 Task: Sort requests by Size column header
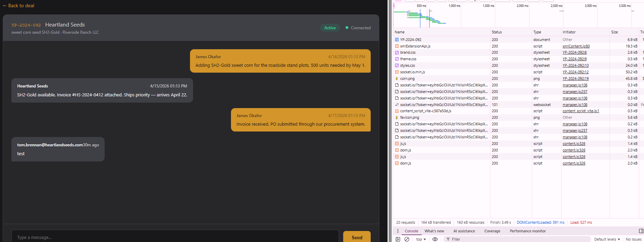(x=614, y=32)
